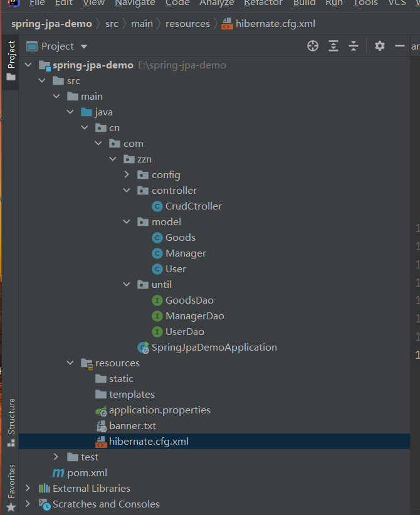Click the Expand All icon
This screenshot has height=515, width=420.
click(x=333, y=46)
